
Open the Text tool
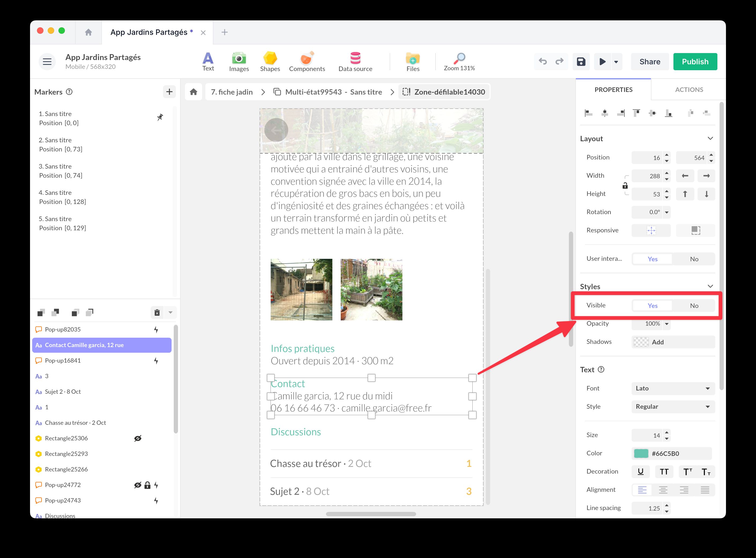pos(208,61)
